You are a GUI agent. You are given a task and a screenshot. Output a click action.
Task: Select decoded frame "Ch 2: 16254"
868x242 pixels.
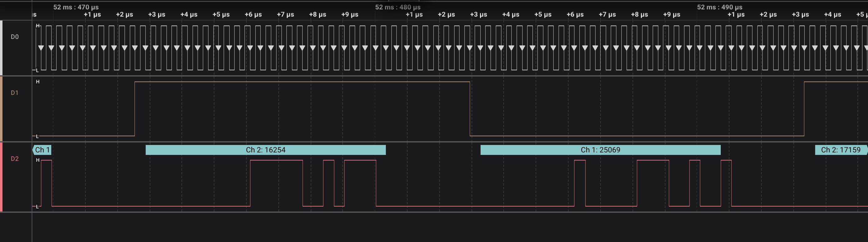pyautogui.click(x=266, y=150)
